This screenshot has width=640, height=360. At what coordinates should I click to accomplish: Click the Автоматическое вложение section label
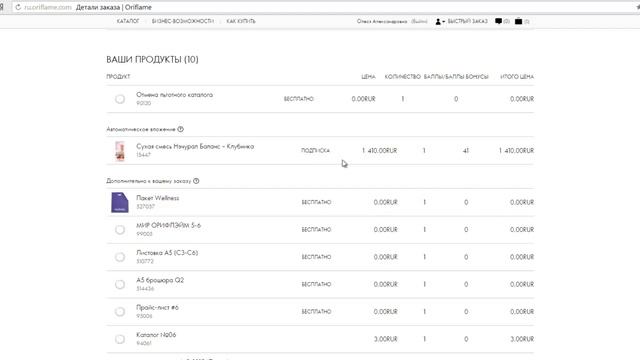point(141,129)
